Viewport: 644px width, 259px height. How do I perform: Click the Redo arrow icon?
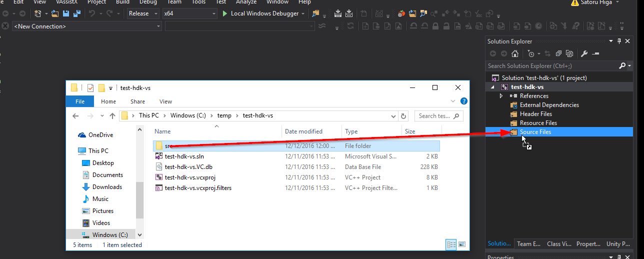tap(110, 13)
